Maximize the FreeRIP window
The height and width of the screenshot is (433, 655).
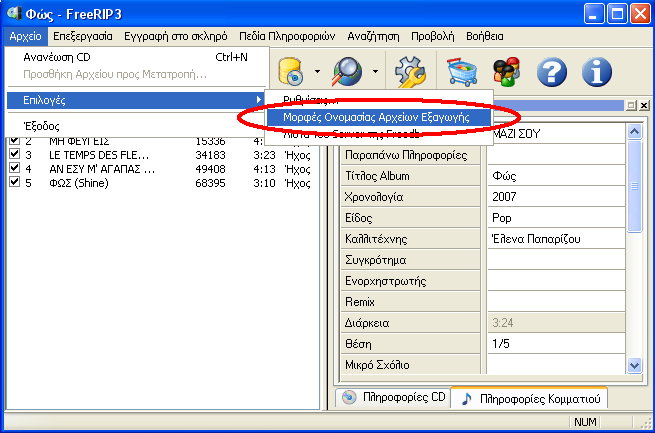pos(617,14)
